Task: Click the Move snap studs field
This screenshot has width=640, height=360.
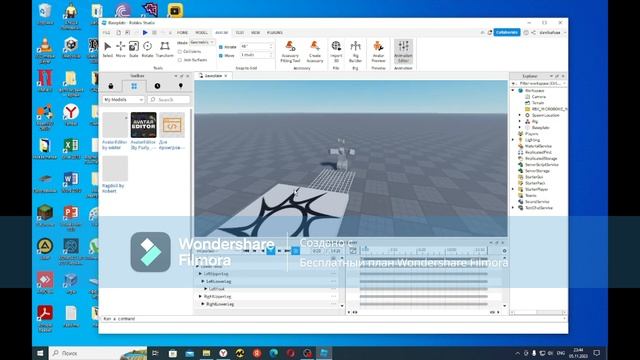Action: pyautogui.click(x=256, y=55)
